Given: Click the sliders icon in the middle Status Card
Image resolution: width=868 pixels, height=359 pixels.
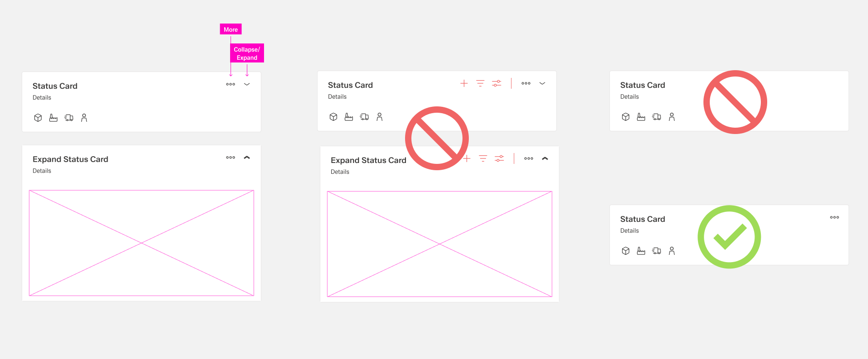Looking at the screenshot, I should click(496, 83).
